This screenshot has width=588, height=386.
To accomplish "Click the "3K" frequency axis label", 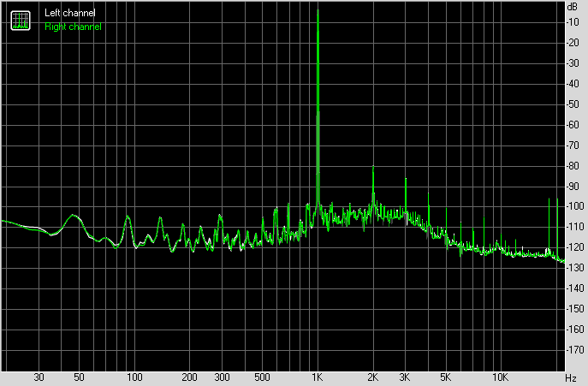I will pyautogui.click(x=405, y=377).
